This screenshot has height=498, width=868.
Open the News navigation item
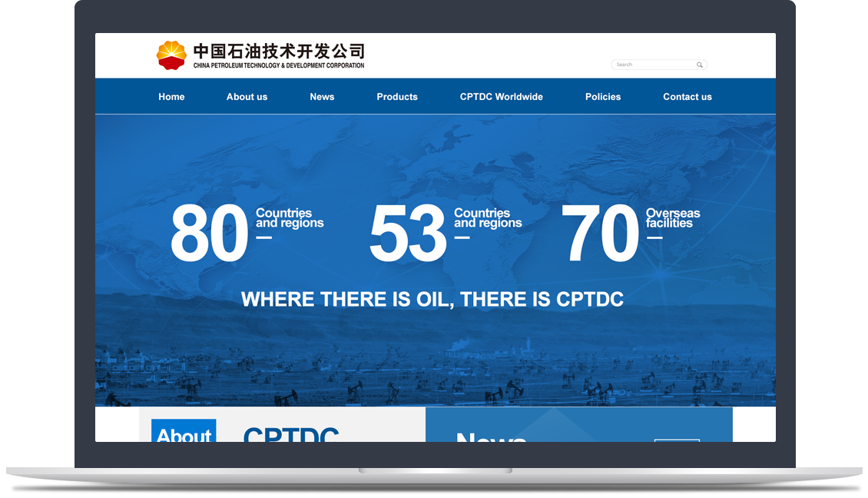click(322, 96)
